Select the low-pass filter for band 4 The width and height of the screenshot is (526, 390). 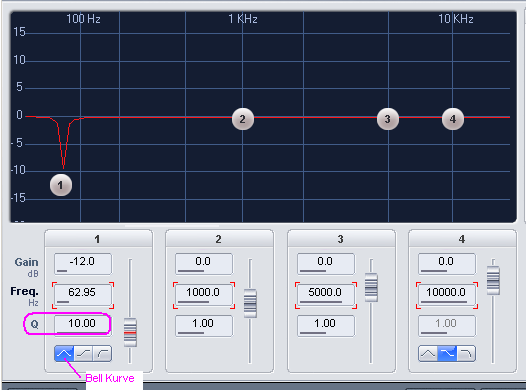tap(466, 354)
